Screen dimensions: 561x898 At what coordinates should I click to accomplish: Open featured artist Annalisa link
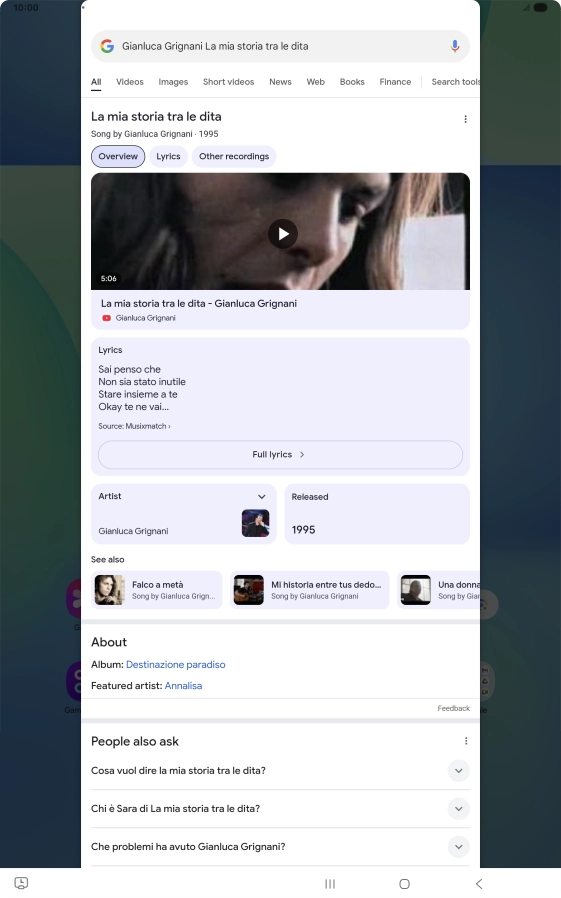(183, 686)
